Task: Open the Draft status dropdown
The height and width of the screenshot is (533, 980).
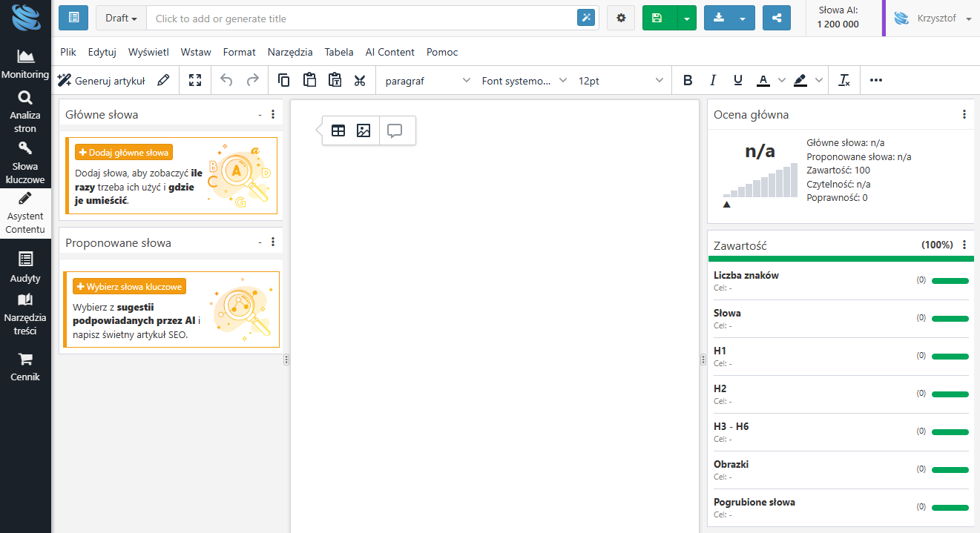Action: (121, 18)
